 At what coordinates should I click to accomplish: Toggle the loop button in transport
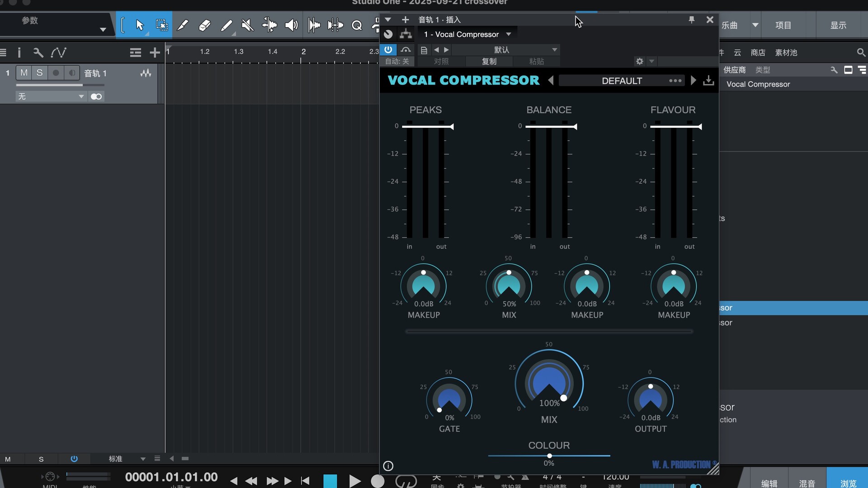click(x=406, y=481)
